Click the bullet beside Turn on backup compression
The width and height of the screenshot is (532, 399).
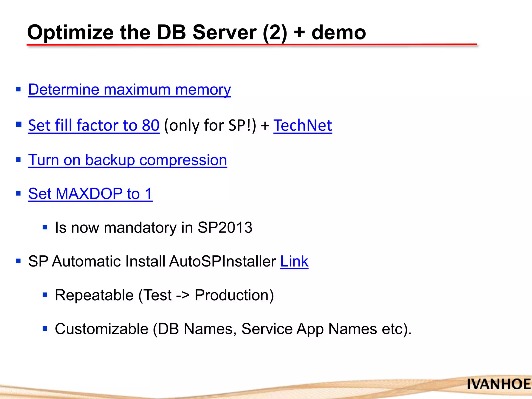18,159
